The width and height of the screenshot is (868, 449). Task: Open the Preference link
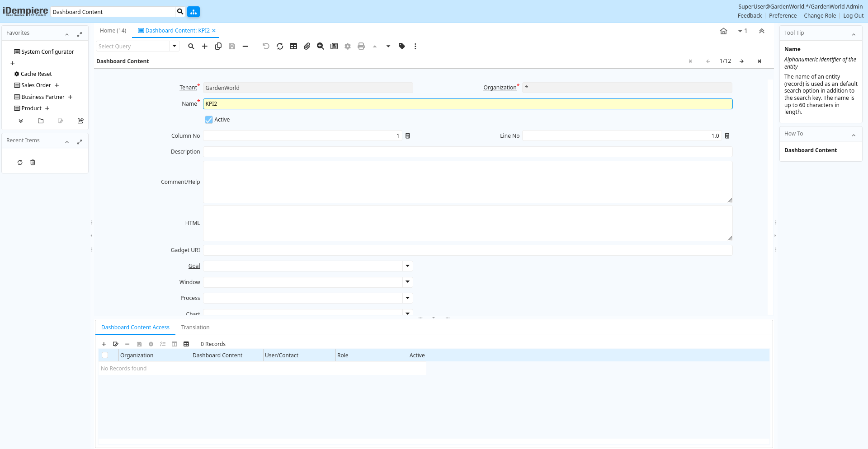click(783, 16)
